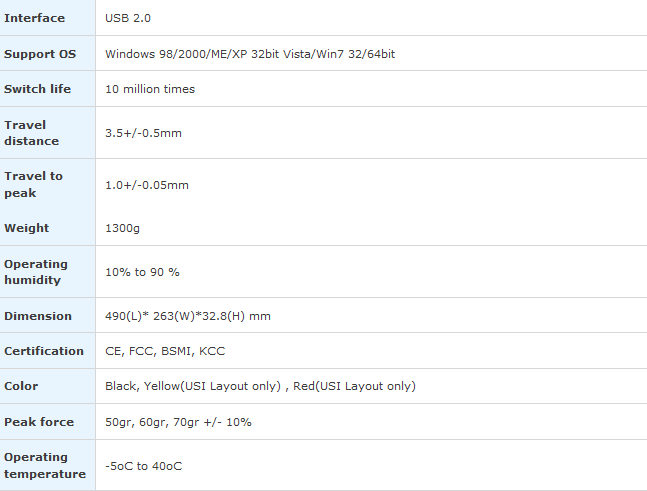The image size is (647, 491).
Task: Click the 1300g weight value
Action: (122, 228)
